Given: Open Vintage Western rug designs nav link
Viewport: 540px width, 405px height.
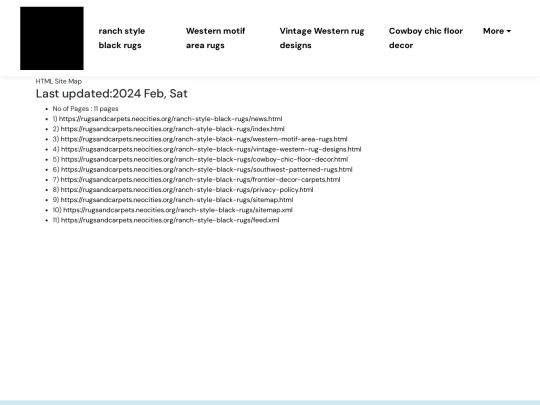Looking at the screenshot, I should (322, 38).
